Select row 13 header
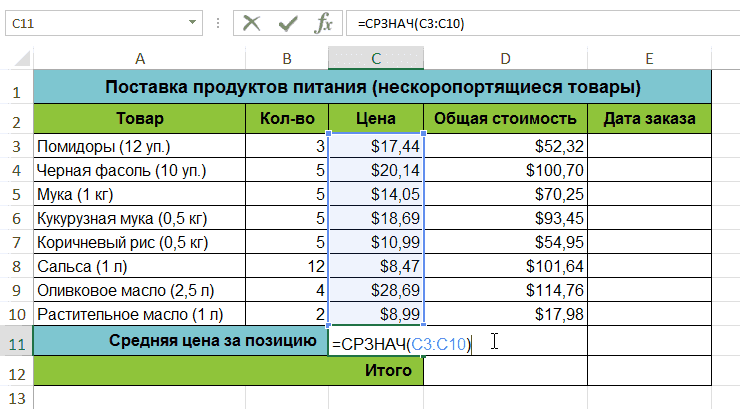This screenshot has height=409, width=740. [17, 398]
